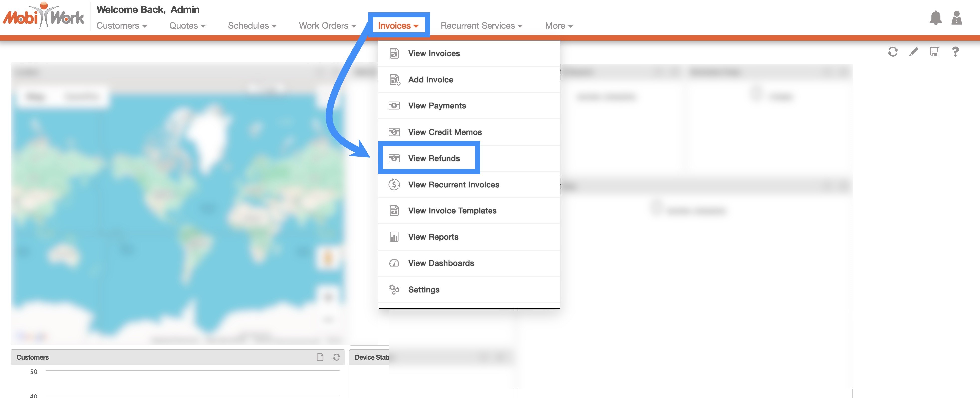Image resolution: width=980 pixels, height=398 pixels.
Task: Click the dashboard refresh icon
Action: coord(892,52)
